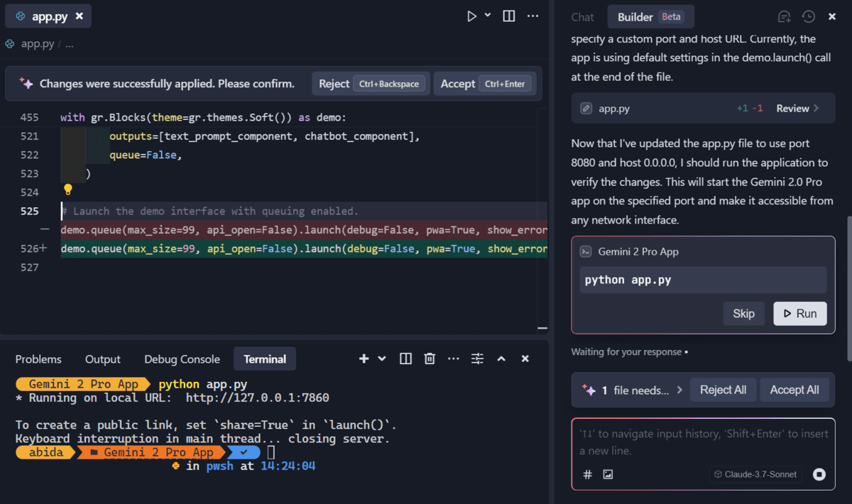Open the Output panel tab

click(103, 359)
